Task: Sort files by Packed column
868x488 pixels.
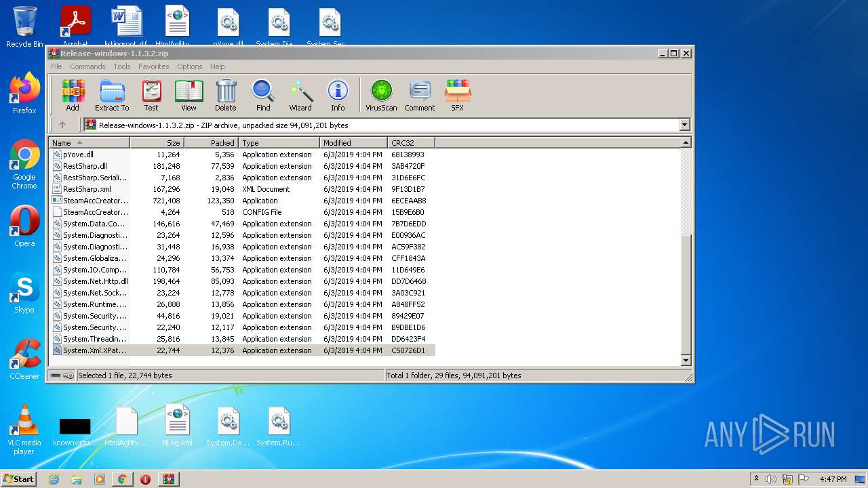Action: pyautogui.click(x=211, y=143)
